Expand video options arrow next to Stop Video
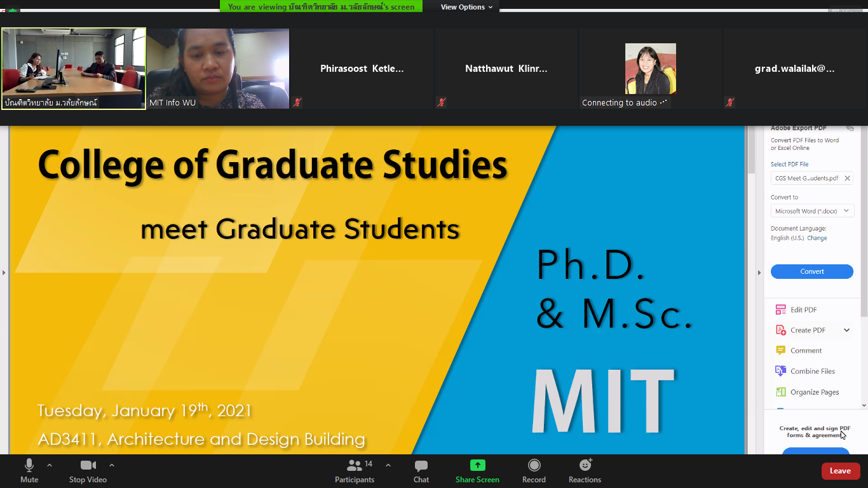 pos(112,465)
